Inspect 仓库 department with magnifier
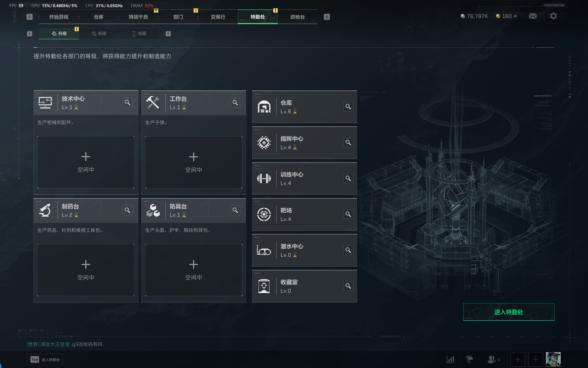Image resolution: width=588 pixels, height=368 pixels. [348, 106]
